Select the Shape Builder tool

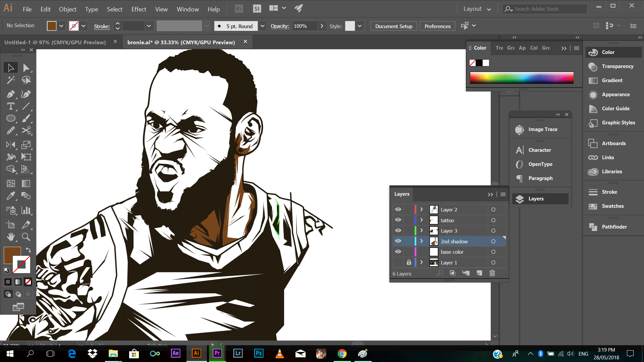(11, 169)
